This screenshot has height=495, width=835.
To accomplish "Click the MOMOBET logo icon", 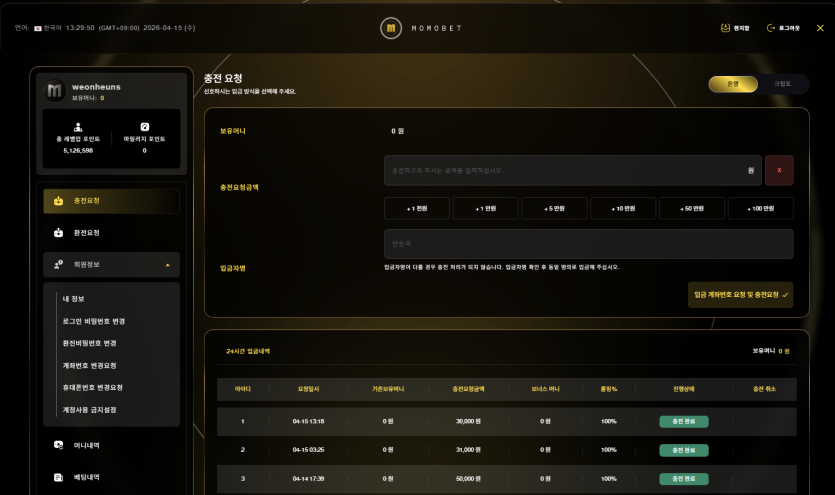I will pyautogui.click(x=391, y=28).
